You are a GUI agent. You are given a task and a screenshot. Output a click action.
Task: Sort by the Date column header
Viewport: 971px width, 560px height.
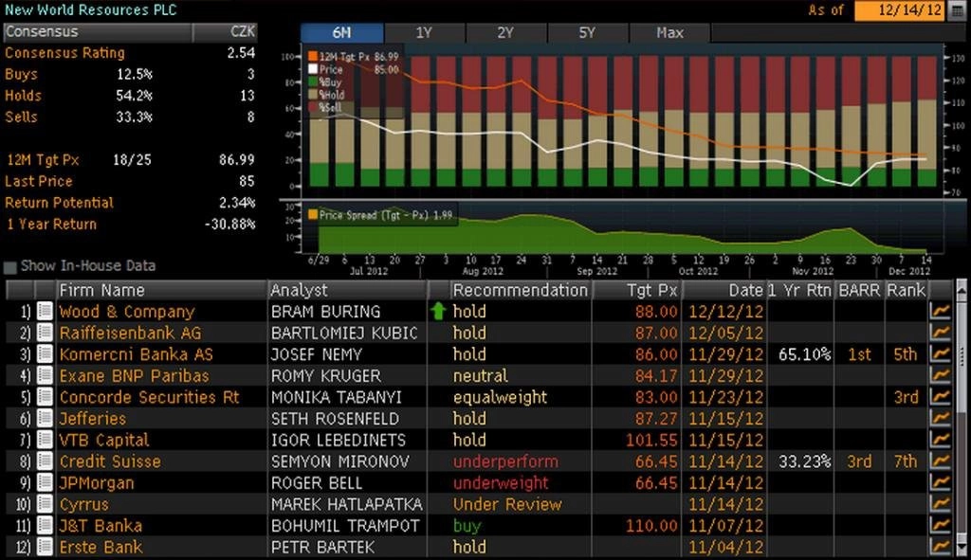pyautogui.click(x=724, y=290)
